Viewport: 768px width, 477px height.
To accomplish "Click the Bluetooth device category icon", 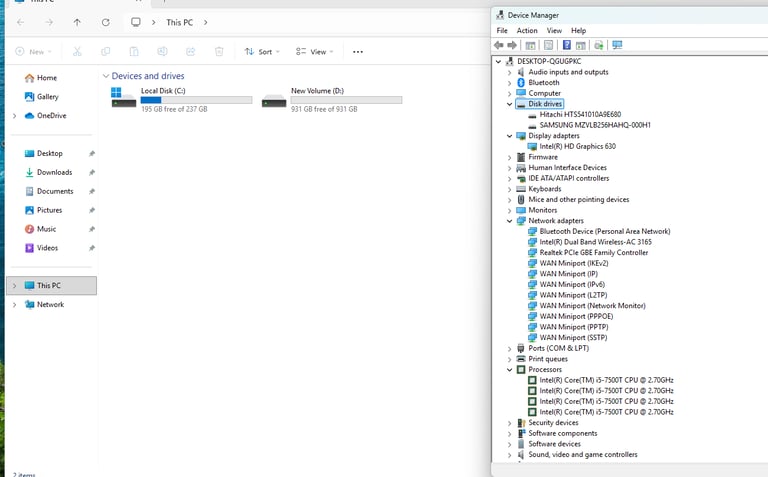I will (521, 83).
